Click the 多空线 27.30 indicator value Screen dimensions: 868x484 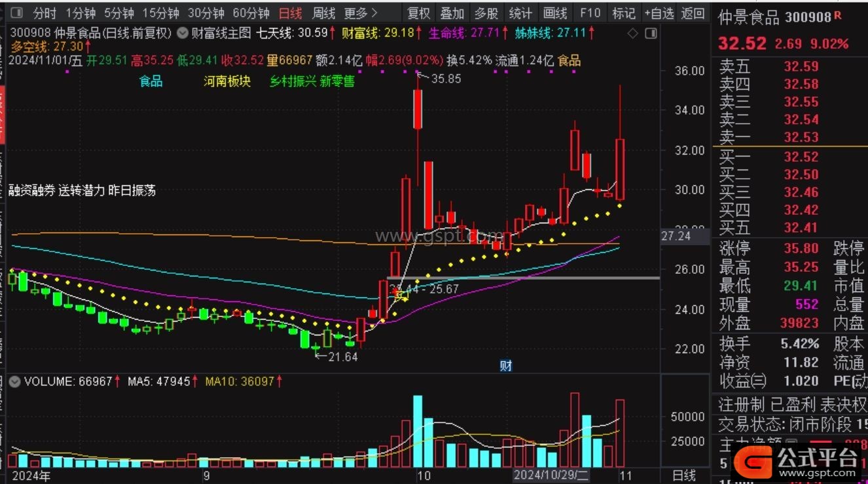coord(51,47)
